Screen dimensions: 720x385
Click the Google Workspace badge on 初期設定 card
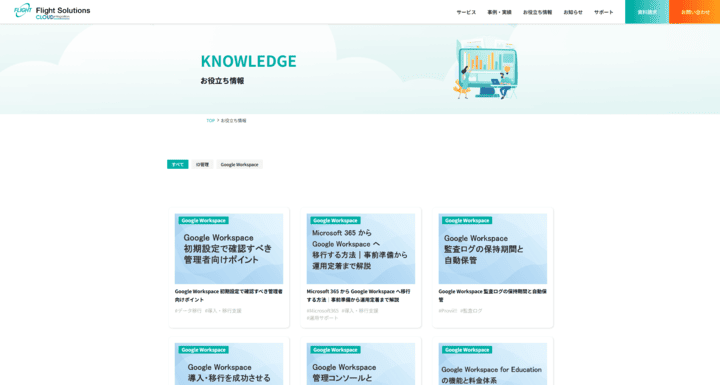[203, 221]
